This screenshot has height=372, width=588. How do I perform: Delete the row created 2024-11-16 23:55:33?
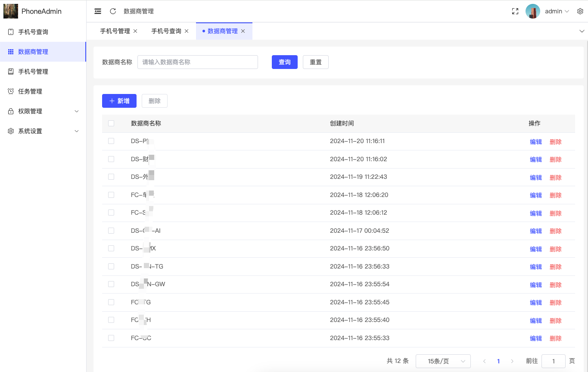tap(556, 338)
